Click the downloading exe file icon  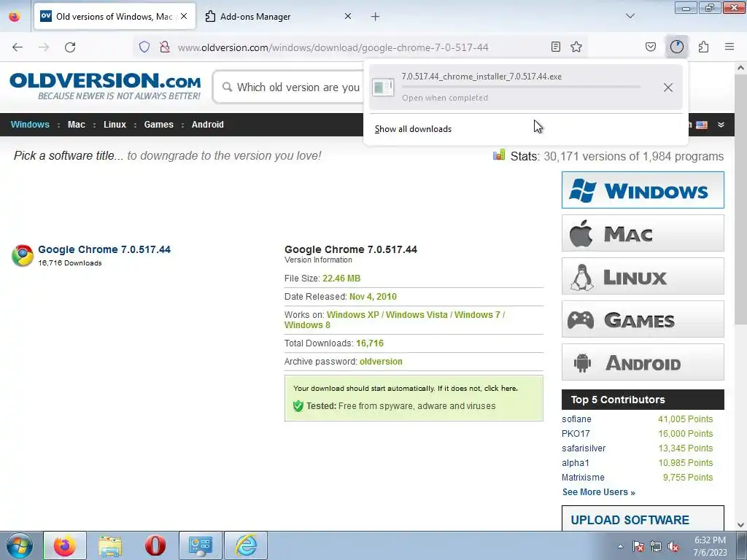pos(383,87)
